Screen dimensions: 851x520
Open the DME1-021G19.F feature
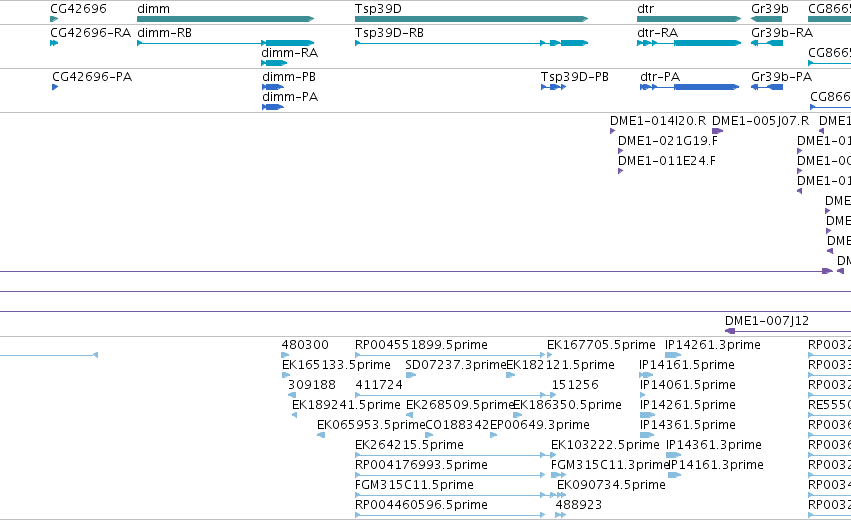[621, 151]
